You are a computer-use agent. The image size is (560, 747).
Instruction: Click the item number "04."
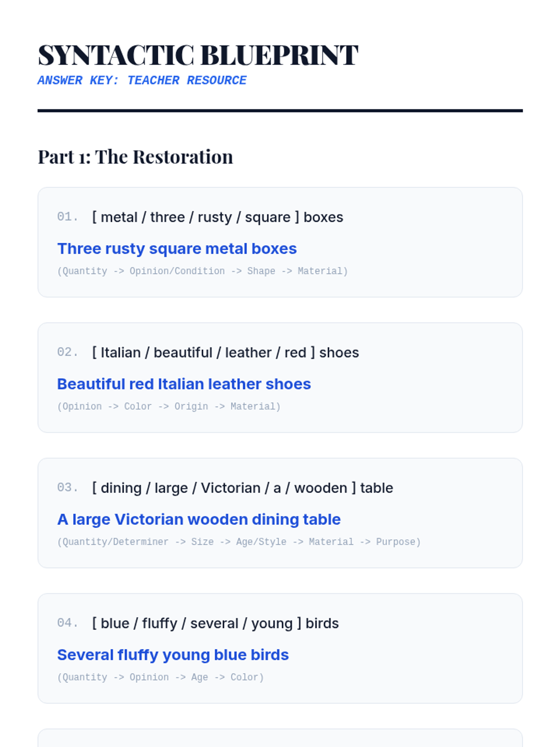68,623
